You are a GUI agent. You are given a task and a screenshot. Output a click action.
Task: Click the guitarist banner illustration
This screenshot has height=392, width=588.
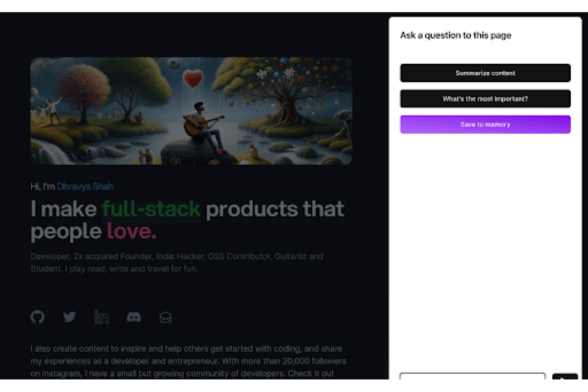point(191,111)
